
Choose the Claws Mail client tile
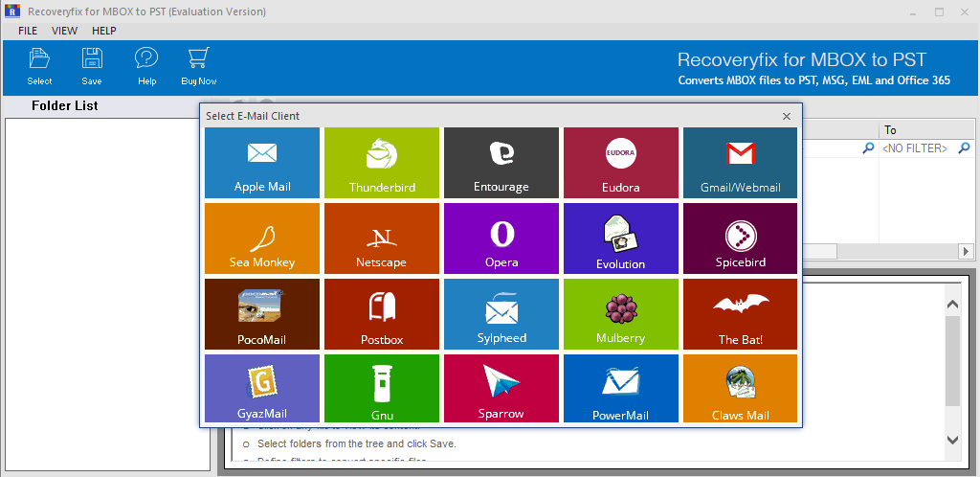pos(740,388)
